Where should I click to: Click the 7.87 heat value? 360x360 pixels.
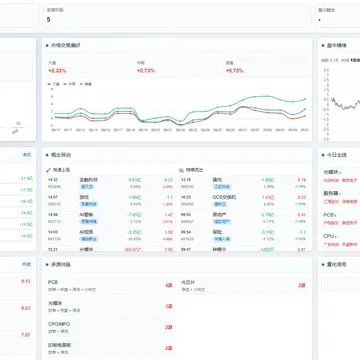pos(26,335)
